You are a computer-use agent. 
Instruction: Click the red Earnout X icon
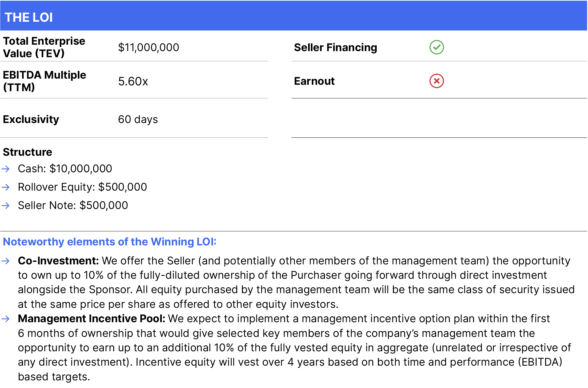[x=436, y=81]
